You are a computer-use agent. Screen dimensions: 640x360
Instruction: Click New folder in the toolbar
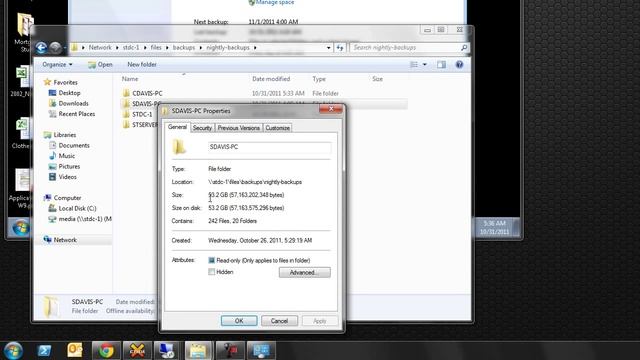(142, 64)
